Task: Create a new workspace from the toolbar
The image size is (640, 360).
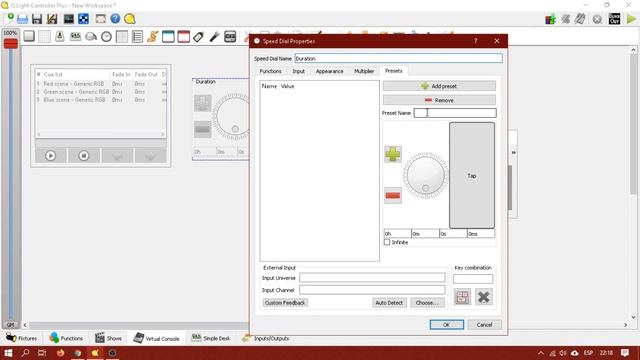Action: coord(9,18)
